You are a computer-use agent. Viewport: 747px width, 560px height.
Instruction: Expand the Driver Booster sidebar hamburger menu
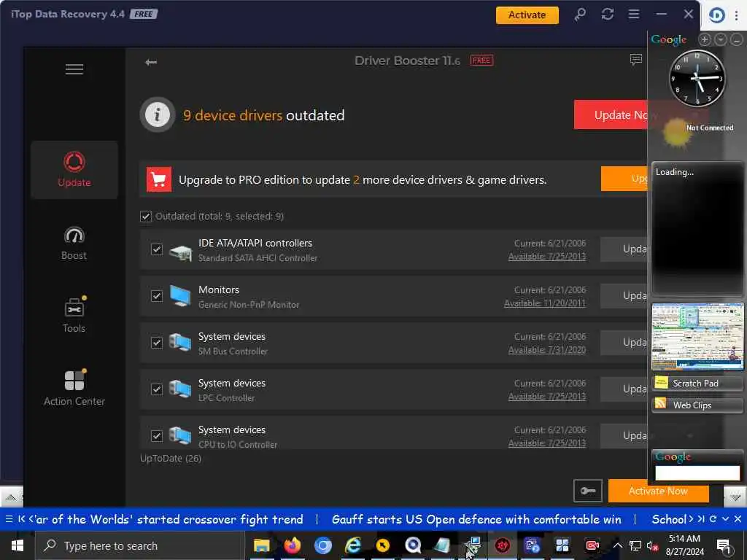pos(74,69)
